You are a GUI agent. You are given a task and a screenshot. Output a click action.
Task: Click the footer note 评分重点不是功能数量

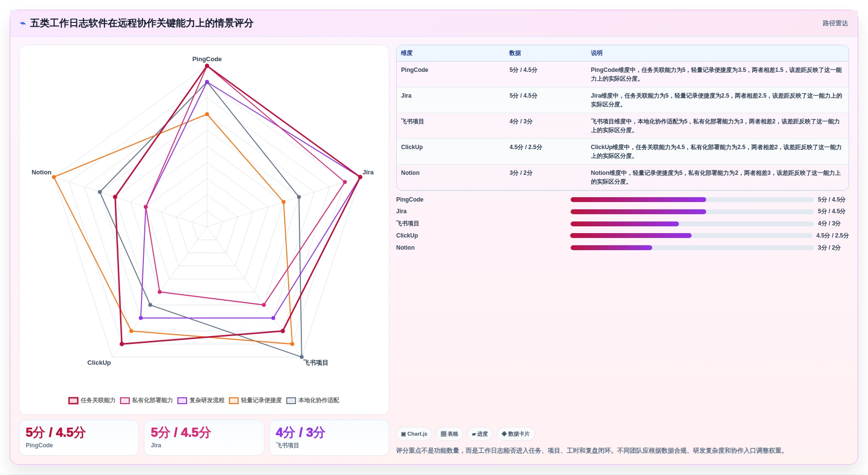pyautogui.click(x=591, y=451)
